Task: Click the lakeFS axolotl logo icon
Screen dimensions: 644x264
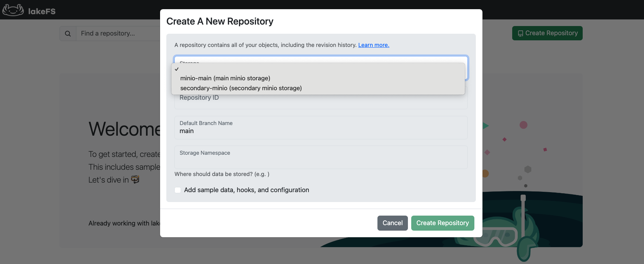Action: coord(13,10)
